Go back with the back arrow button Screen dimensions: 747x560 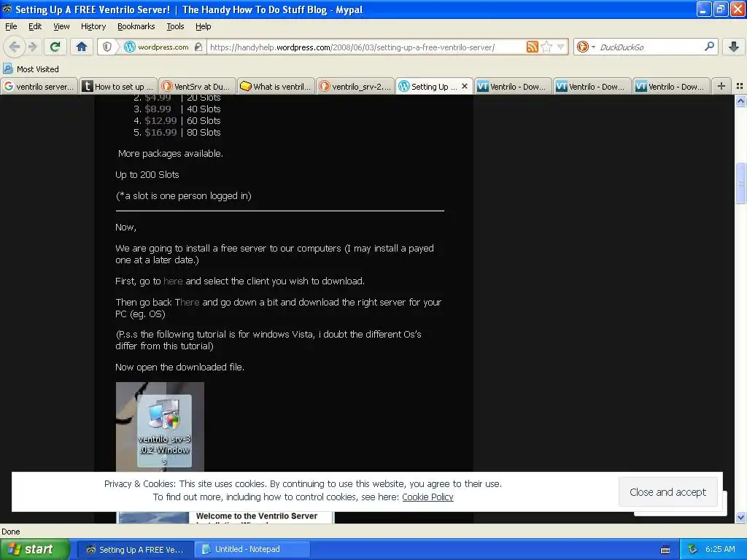(x=15, y=47)
